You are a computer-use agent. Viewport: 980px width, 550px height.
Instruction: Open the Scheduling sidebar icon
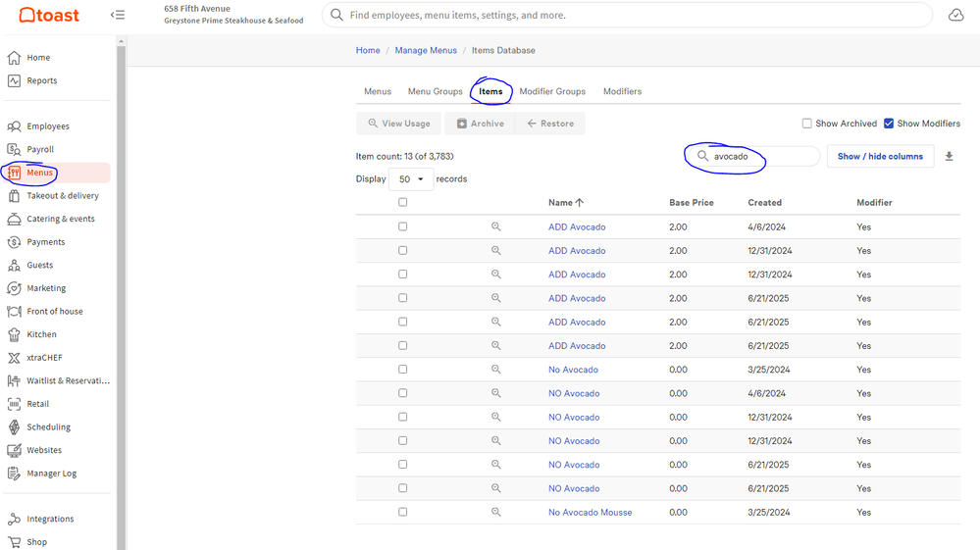click(14, 427)
